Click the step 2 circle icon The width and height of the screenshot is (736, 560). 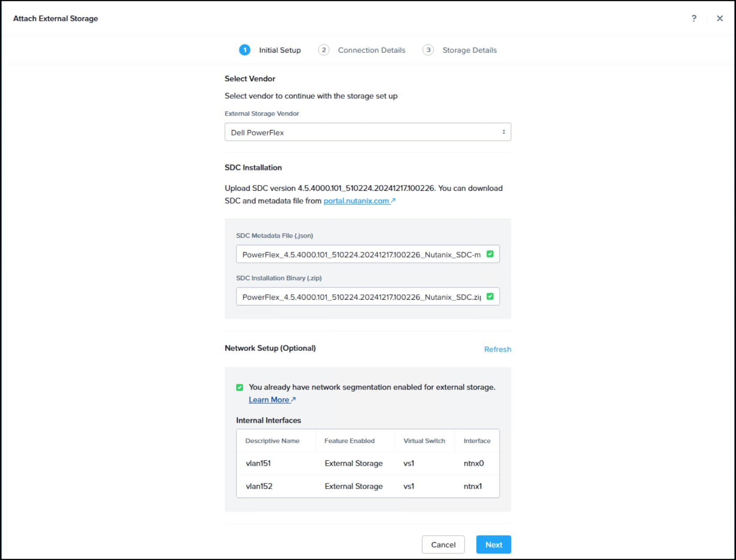coord(324,50)
